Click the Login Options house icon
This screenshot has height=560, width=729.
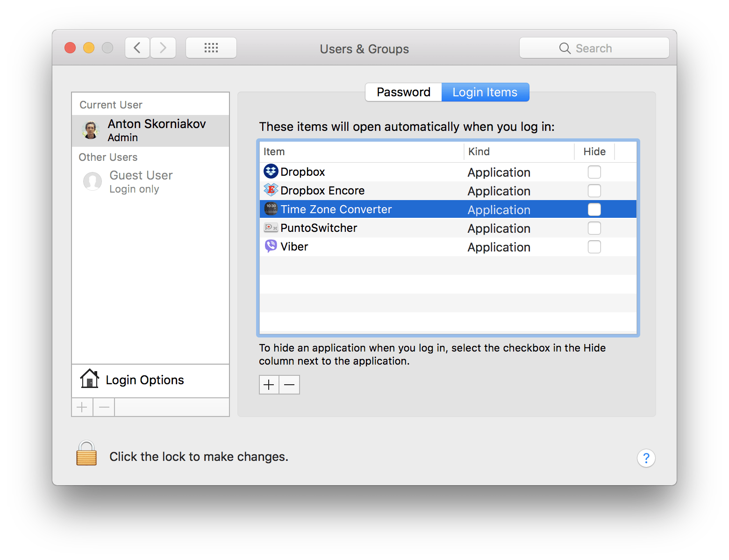[89, 379]
